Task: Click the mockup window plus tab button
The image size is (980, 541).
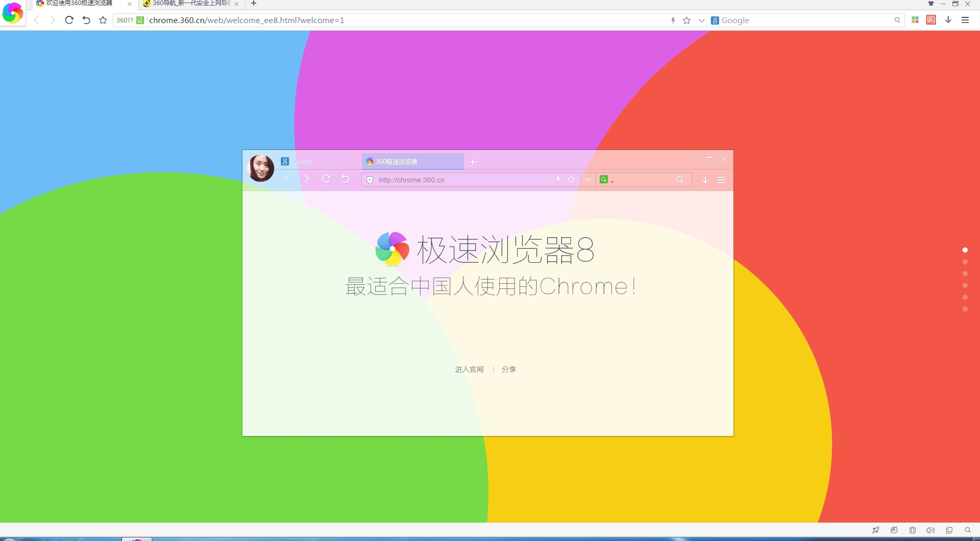Action: (x=473, y=162)
